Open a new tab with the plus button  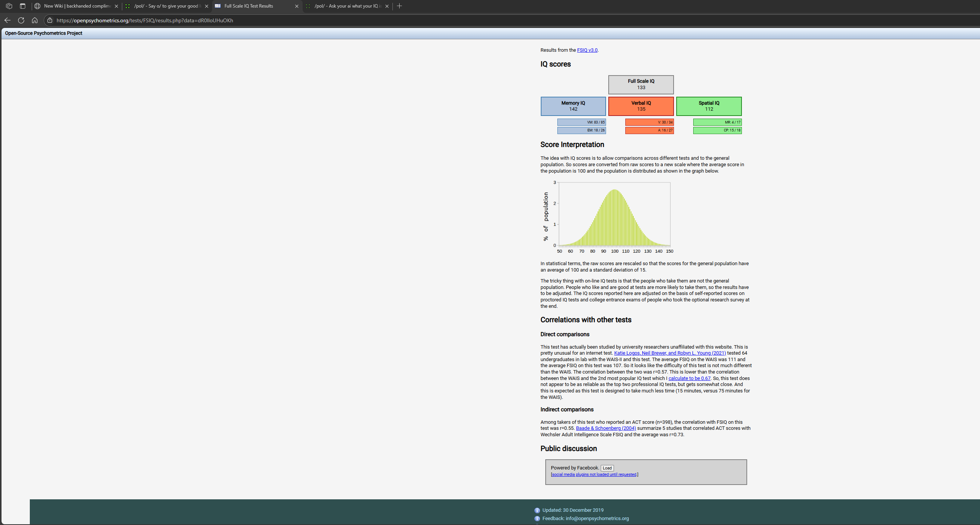[x=400, y=6]
